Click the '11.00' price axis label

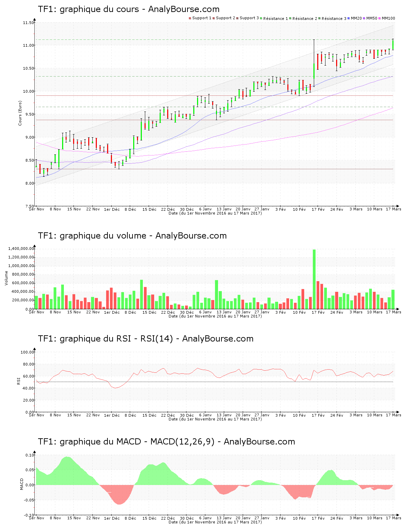pos(28,45)
